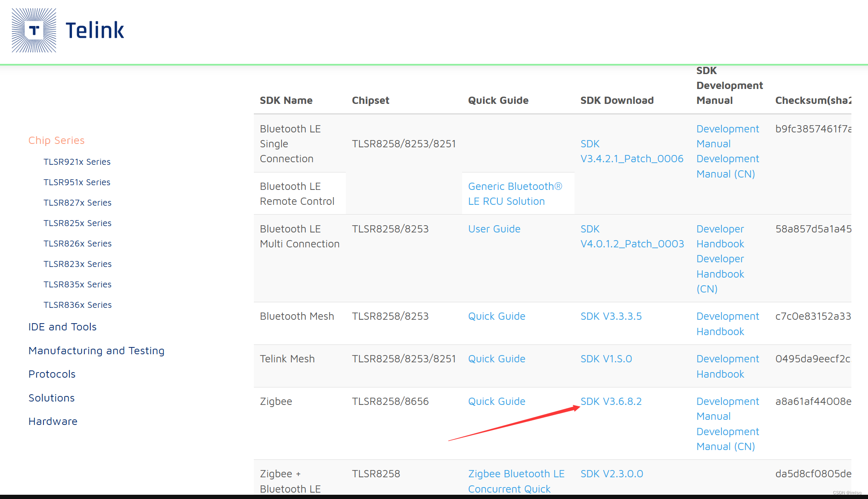Image resolution: width=868 pixels, height=499 pixels.
Task: Download Zigbee Bluetooth SDK V2.3.0.0
Action: (x=612, y=474)
